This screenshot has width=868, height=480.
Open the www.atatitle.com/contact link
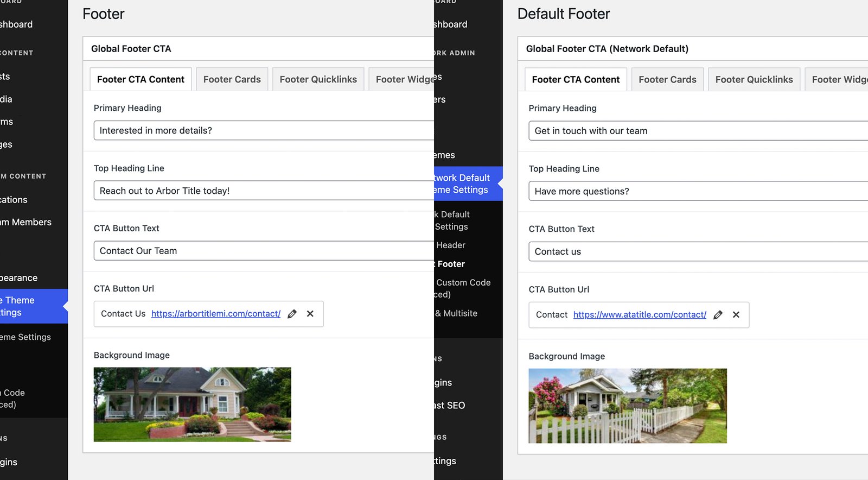coord(640,315)
